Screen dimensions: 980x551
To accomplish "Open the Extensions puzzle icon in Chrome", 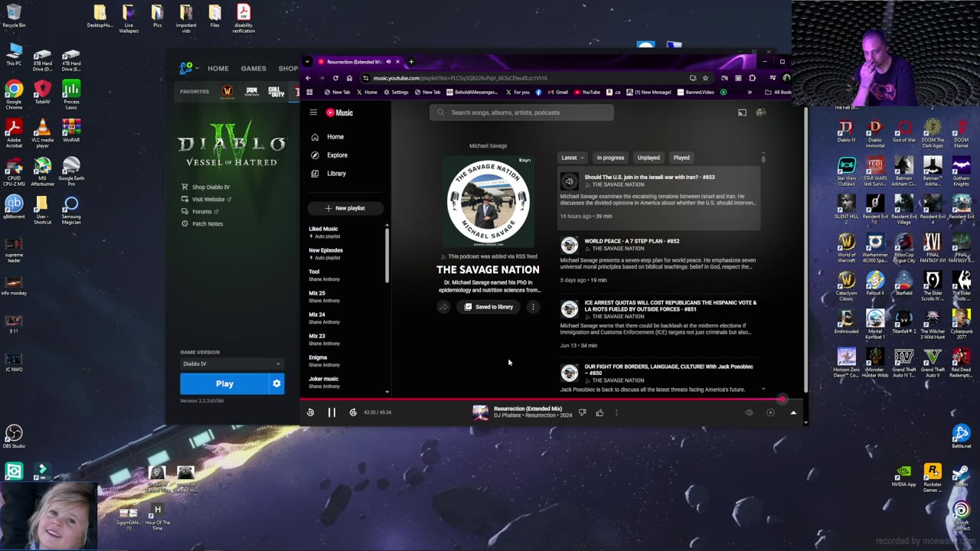I will coord(752,78).
